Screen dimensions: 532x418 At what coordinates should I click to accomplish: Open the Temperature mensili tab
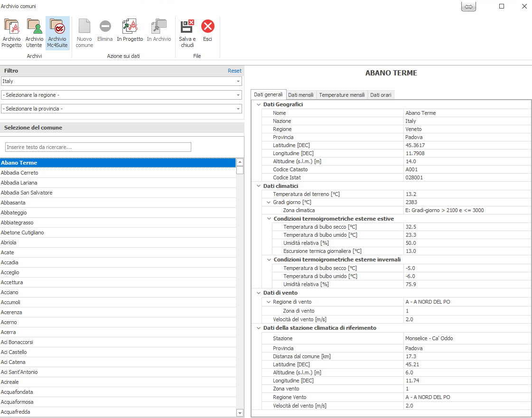pyautogui.click(x=342, y=95)
